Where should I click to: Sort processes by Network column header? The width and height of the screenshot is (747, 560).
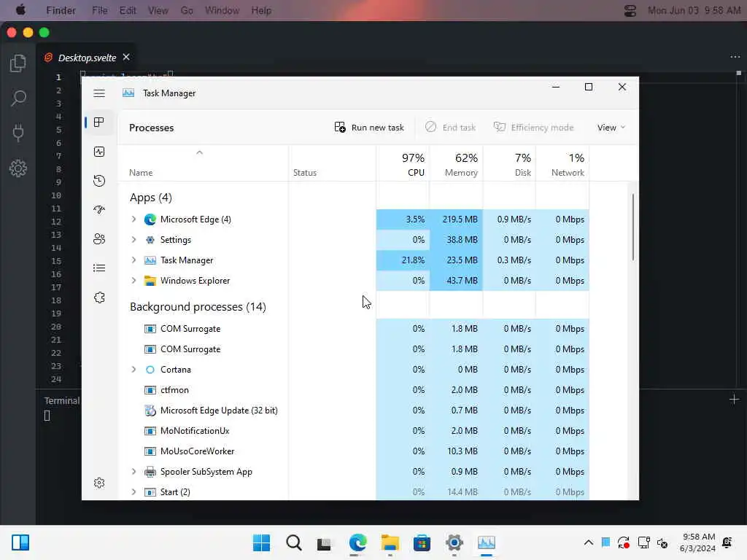point(563,164)
